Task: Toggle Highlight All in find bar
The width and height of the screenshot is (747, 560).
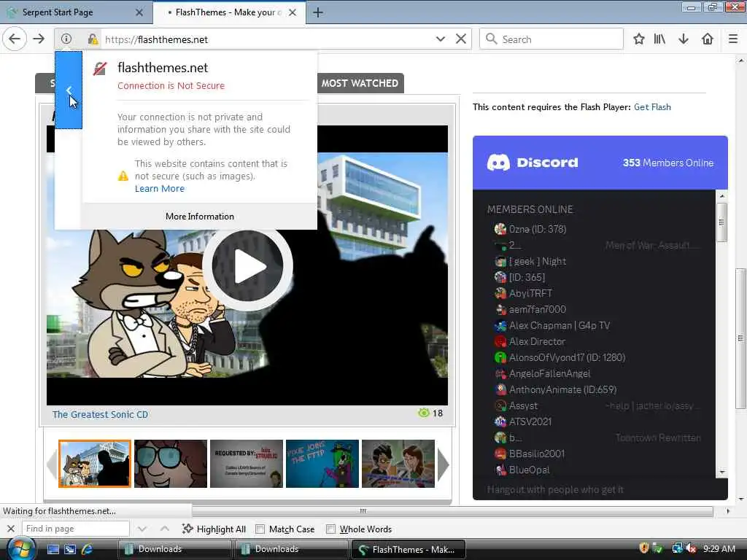Action: pos(214,529)
